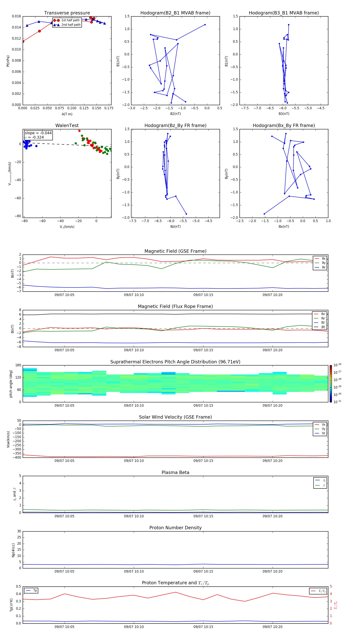The image size is (351, 644).
Task: Select 'Vx' legend entry
Action: pyautogui.click(x=320, y=424)
